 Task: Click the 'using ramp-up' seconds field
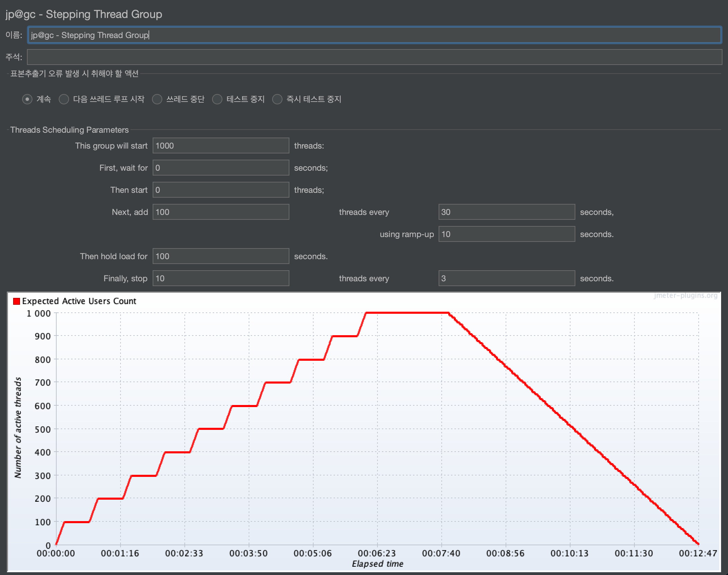pyautogui.click(x=506, y=234)
